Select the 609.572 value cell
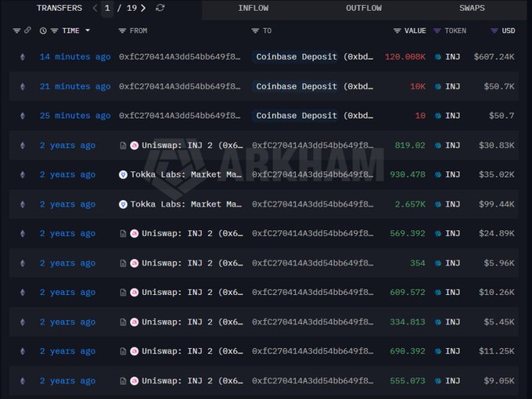Image resolution: width=532 pixels, height=399 pixels. [x=408, y=292]
